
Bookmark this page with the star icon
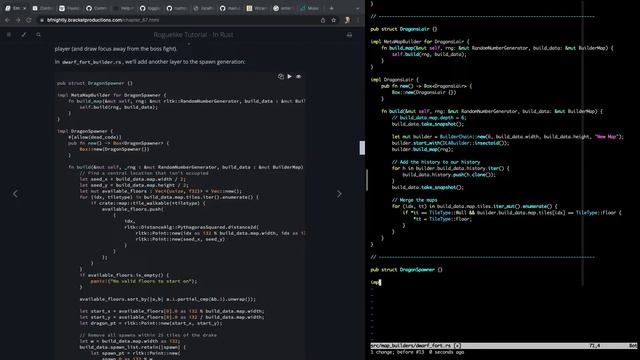333,20
